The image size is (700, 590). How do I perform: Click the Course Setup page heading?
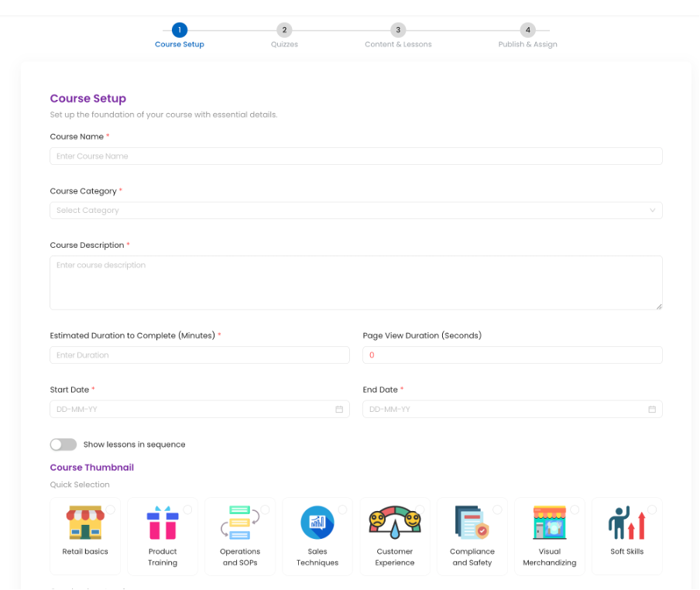click(88, 98)
